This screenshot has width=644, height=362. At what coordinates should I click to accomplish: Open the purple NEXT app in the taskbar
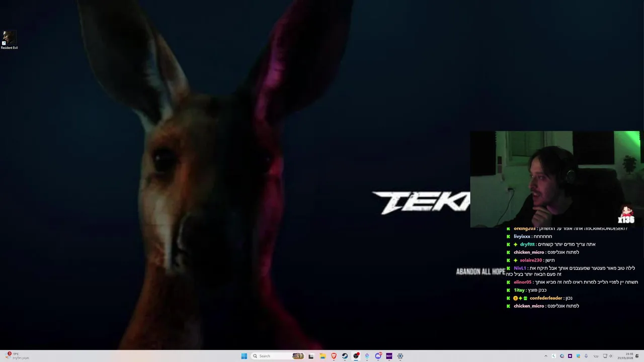pyautogui.click(x=389, y=356)
